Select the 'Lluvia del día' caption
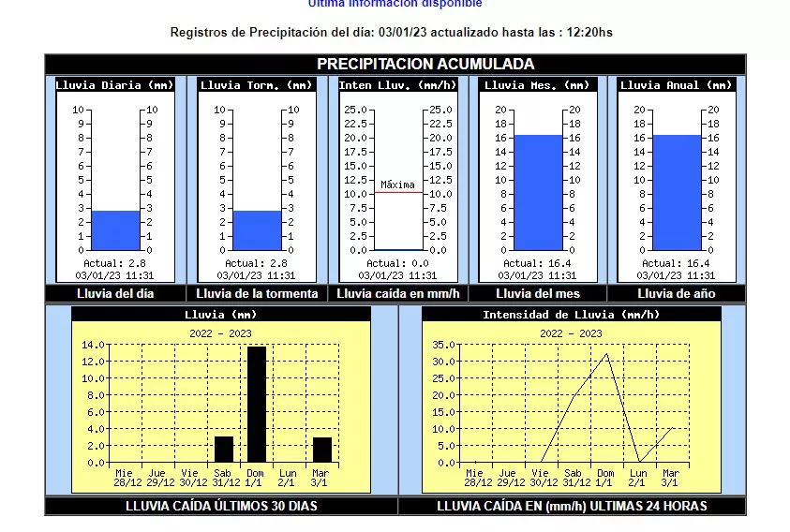790x532 pixels. tap(115, 294)
